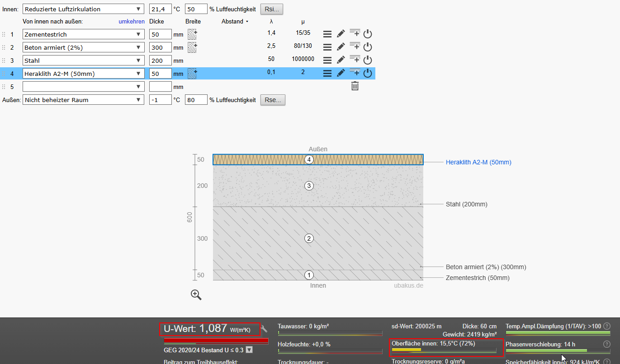The image size is (620, 364).
Task: Click the Beton armiert thickness input field
Action: [x=160, y=47]
